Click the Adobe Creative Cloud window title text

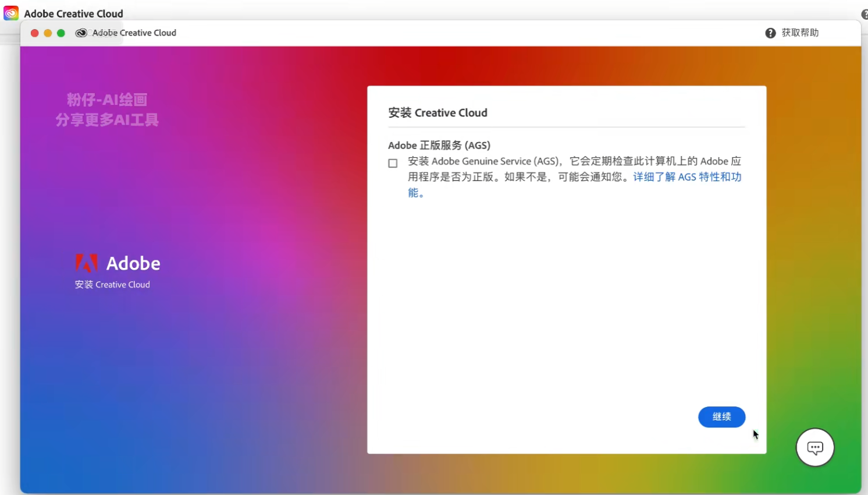(x=134, y=33)
